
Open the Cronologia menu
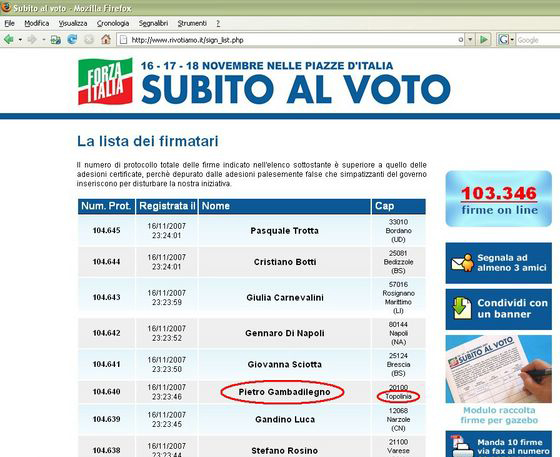coord(113,23)
